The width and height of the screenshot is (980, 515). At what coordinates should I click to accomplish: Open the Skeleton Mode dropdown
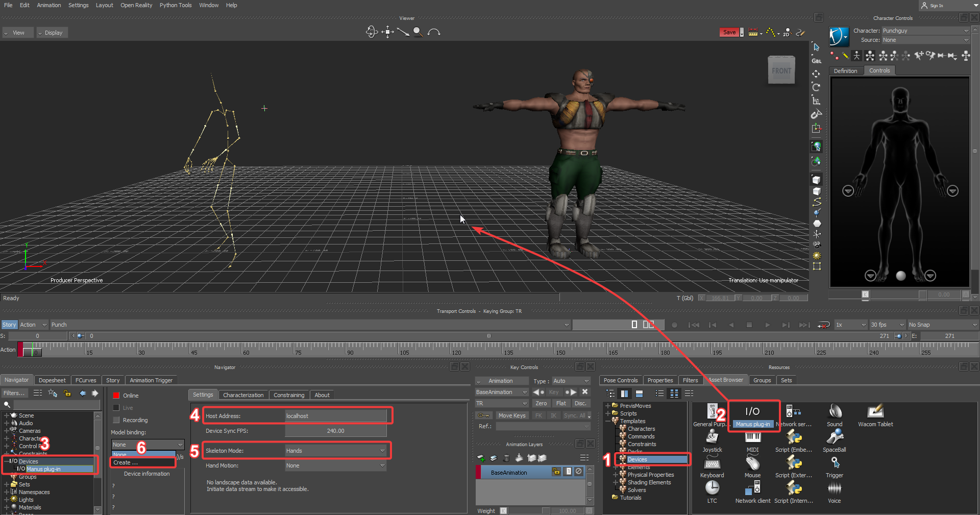pos(335,451)
